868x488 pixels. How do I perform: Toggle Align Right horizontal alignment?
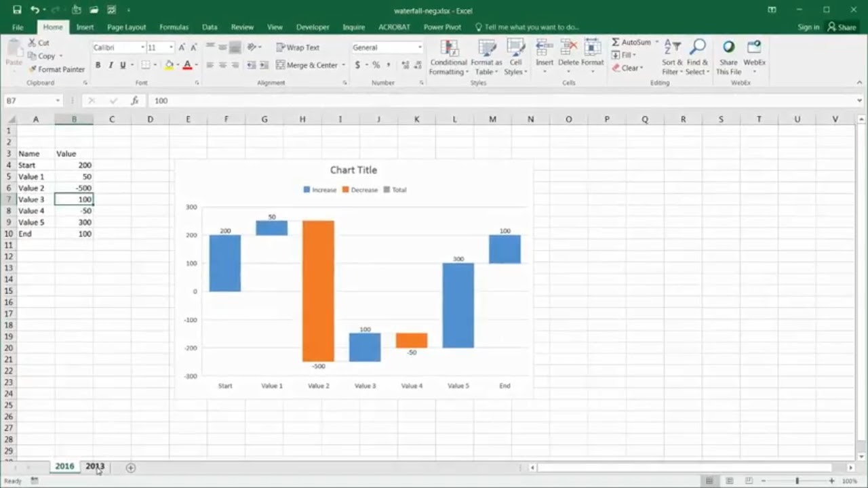point(235,65)
